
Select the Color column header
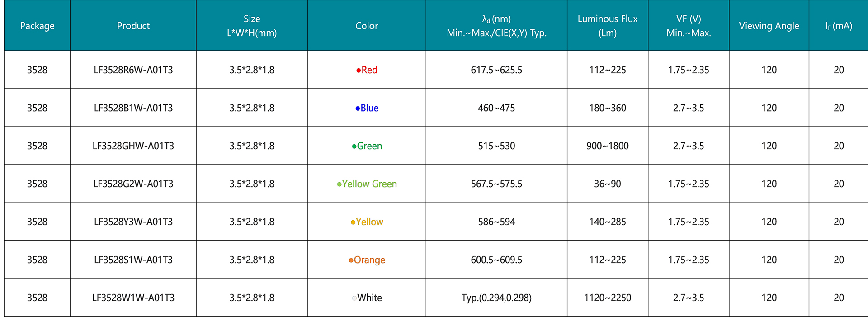(x=367, y=26)
